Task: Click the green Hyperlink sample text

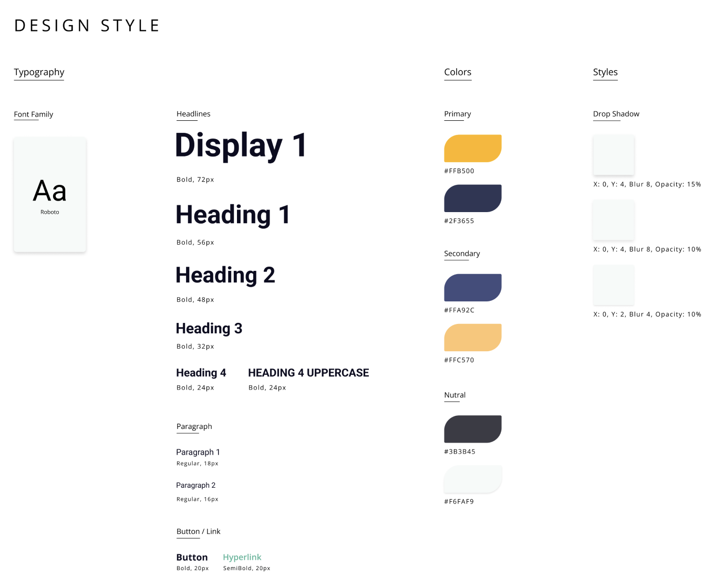Action: (242, 557)
